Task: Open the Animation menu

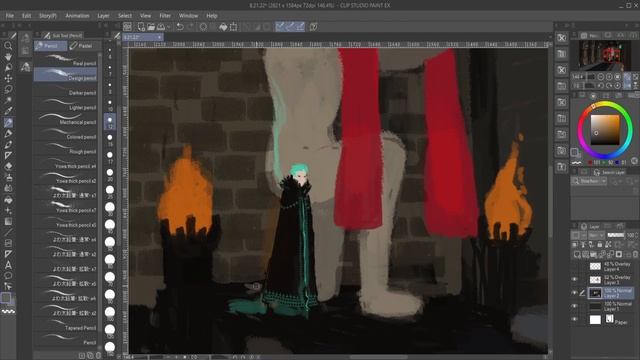Action: pos(77,16)
